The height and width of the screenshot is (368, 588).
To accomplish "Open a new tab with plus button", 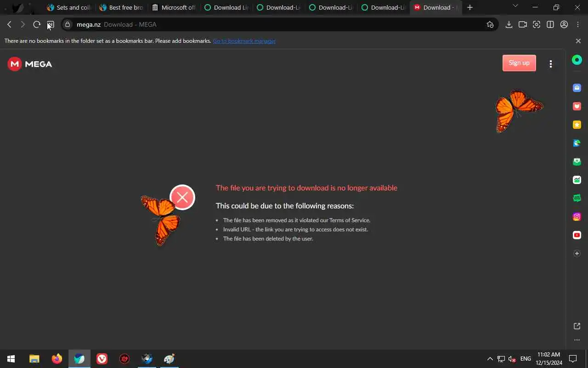I will 469,7.
